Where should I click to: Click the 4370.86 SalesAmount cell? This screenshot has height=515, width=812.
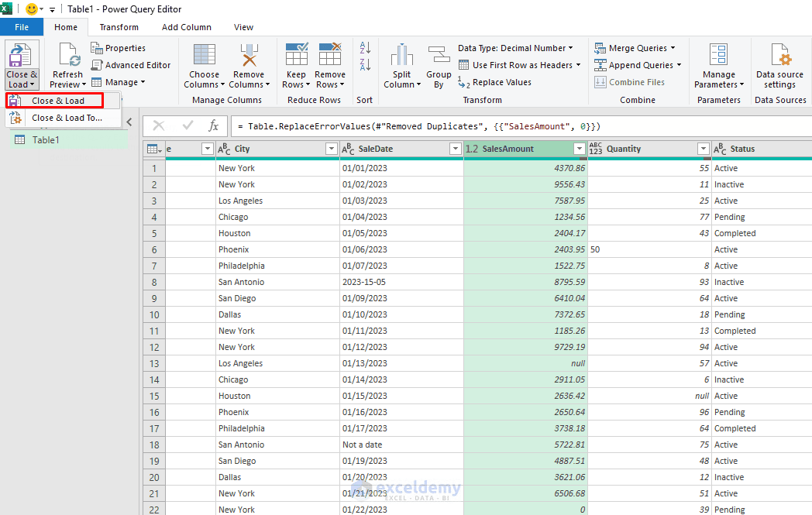pyautogui.click(x=525, y=168)
